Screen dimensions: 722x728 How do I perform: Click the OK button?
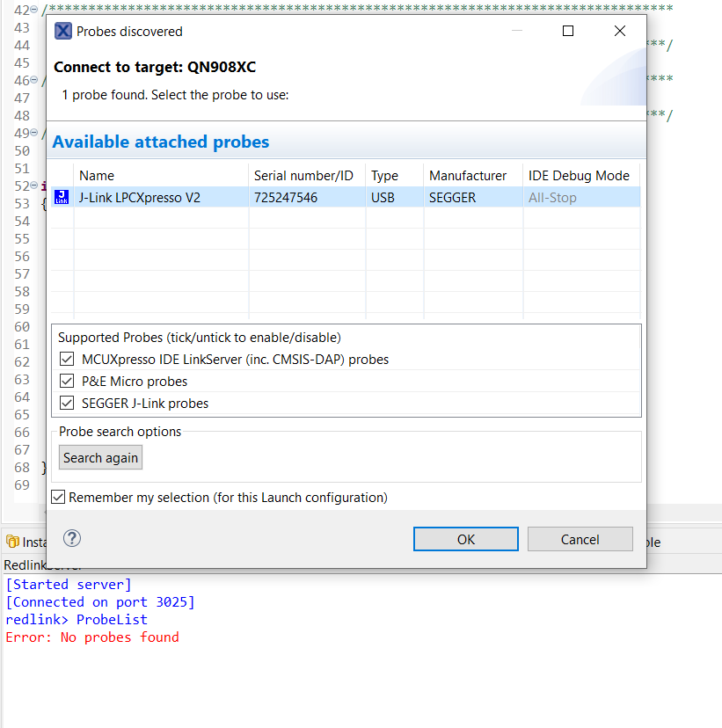(466, 539)
